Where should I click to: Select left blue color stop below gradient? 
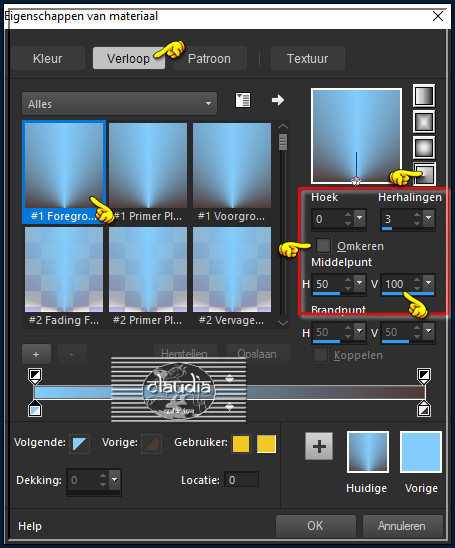point(35,409)
